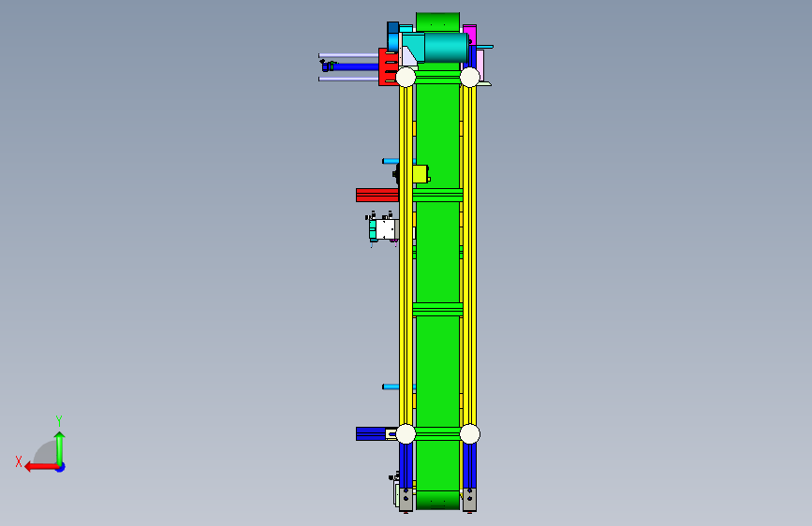Select the bottom-right white roller circle
Screen dimensions: 812x526
[x=470, y=434]
